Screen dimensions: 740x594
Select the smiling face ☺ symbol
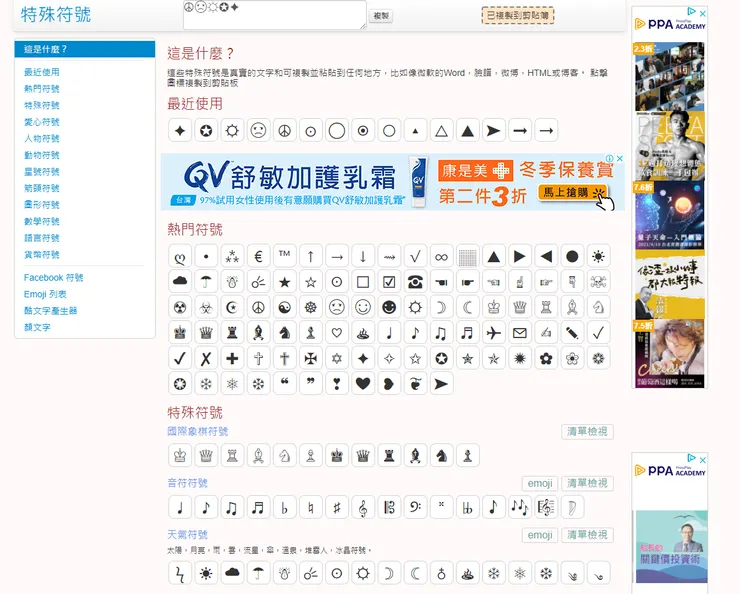click(363, 307)
